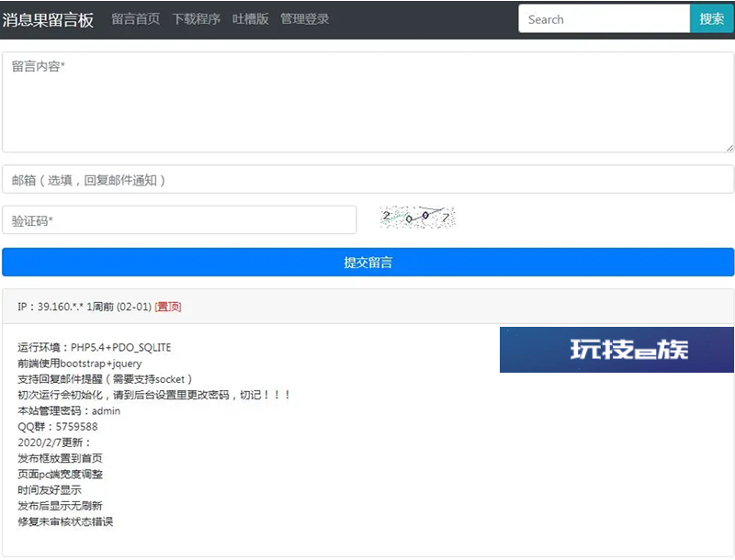The width and height of the screenshot is (735, 560).
Task: Select the line 支持回复邮件提醒（需要支持socket）
Action: pos(105,379)
